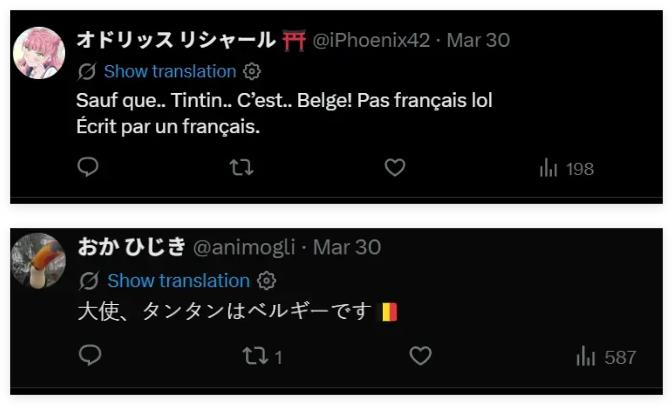Screen dimensions: 672x409
Task: Show translation of the French tweet
Action: [170, 72]
